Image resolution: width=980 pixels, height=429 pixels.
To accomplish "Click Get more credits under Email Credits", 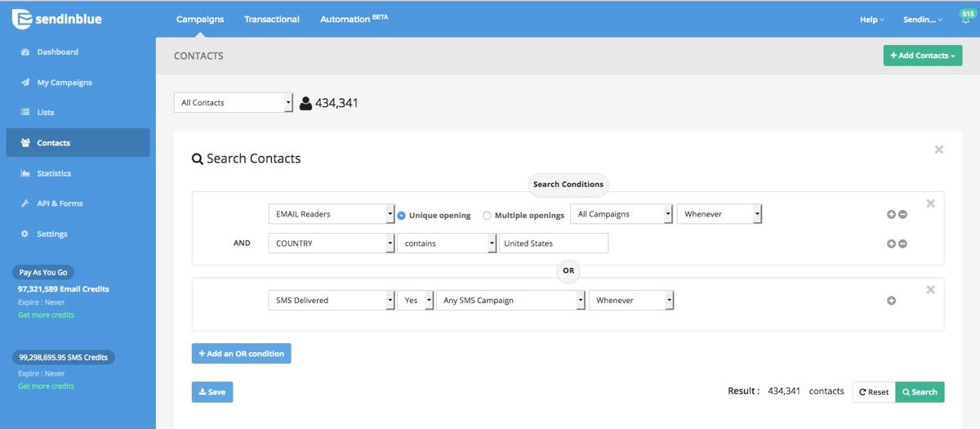I will click(x=46, y=315).
